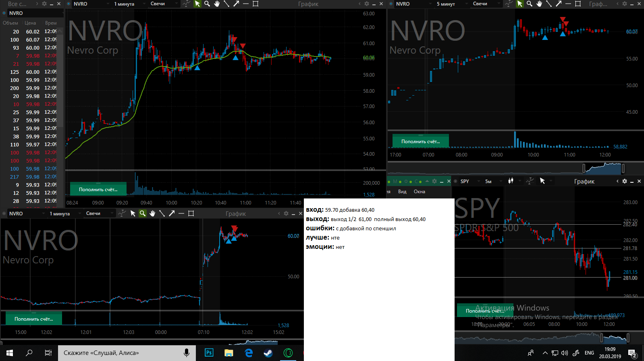Toggle link circle beside SPY ticker

[455, 181]
